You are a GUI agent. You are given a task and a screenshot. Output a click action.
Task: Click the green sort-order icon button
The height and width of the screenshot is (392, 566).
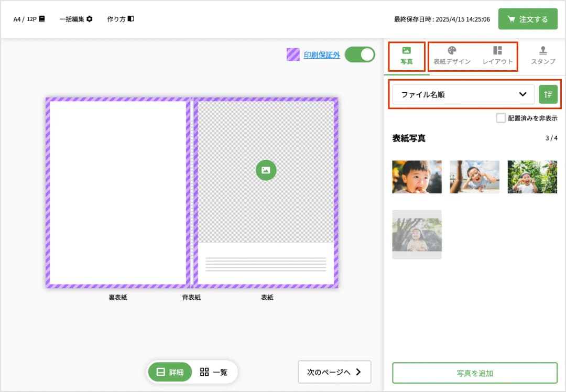pos(548,94)
